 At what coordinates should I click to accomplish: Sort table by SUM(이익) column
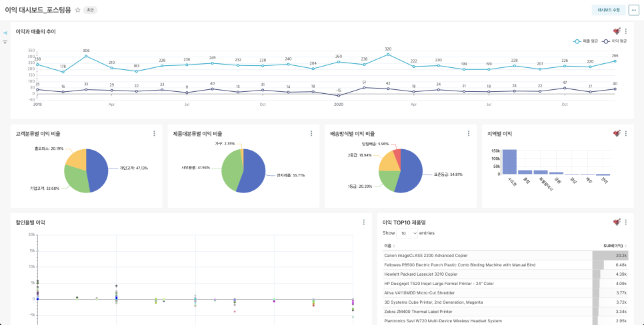(x=615, y=246)
